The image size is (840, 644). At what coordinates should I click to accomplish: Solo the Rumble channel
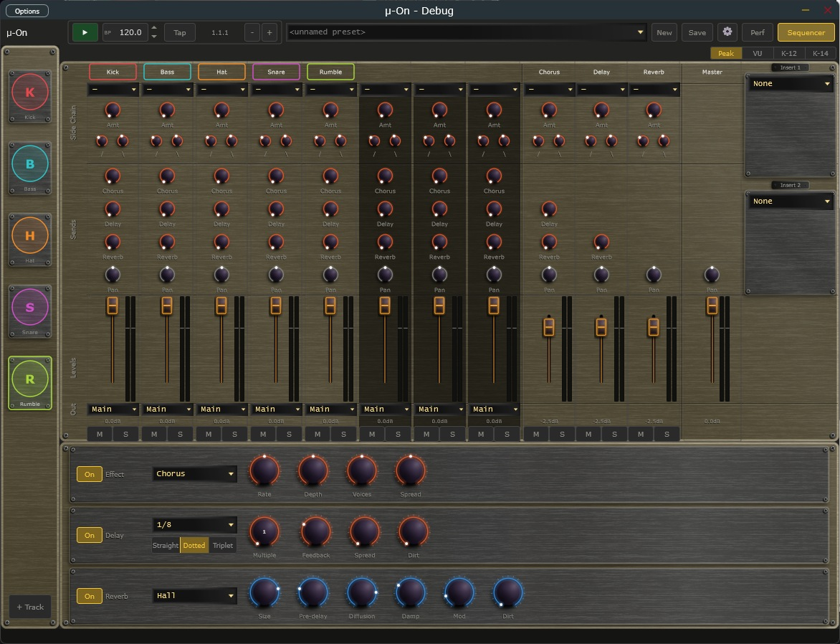click(x=343, y=435)
